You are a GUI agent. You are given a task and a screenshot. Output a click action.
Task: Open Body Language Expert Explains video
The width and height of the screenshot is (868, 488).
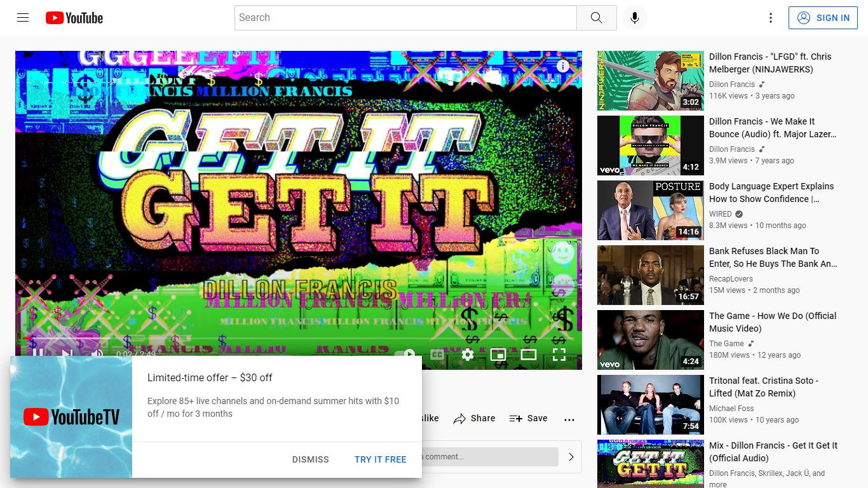click(771, 193)
